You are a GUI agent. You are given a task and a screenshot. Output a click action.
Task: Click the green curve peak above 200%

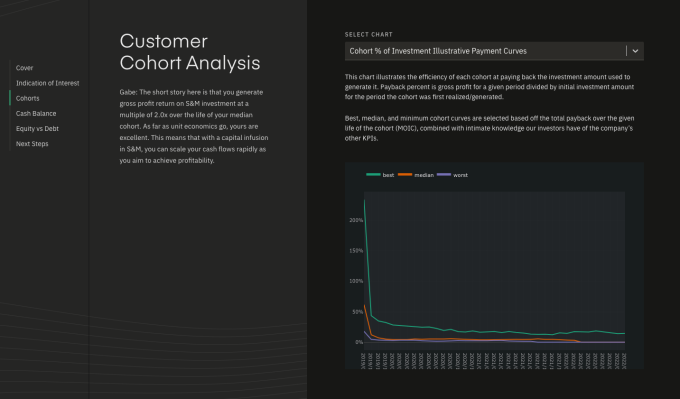tap(364, 200)
